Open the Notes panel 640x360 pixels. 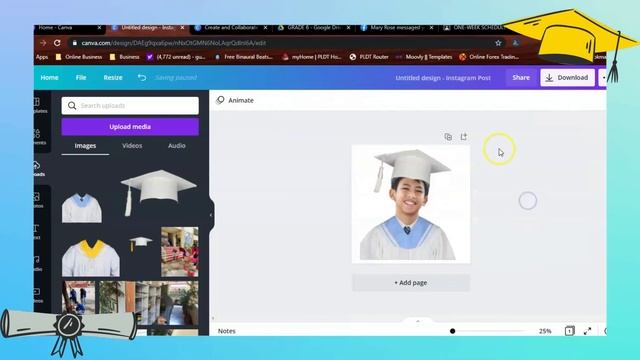point(227,331)
